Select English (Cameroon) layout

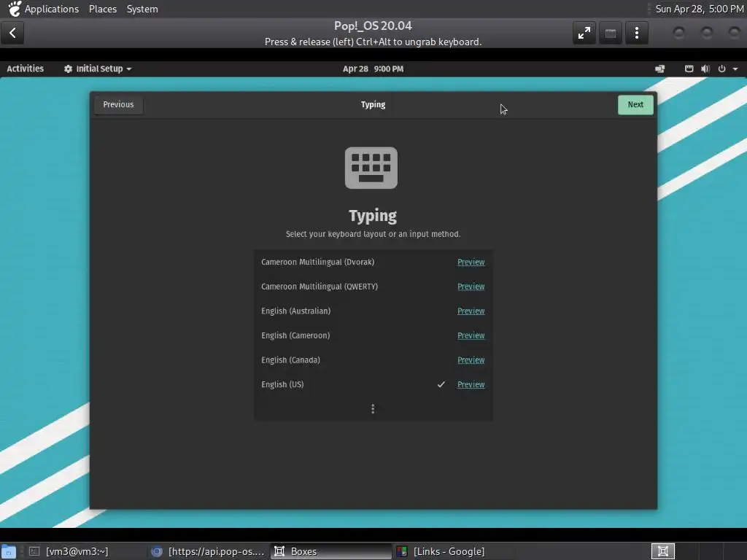click(x=373, y=335)
